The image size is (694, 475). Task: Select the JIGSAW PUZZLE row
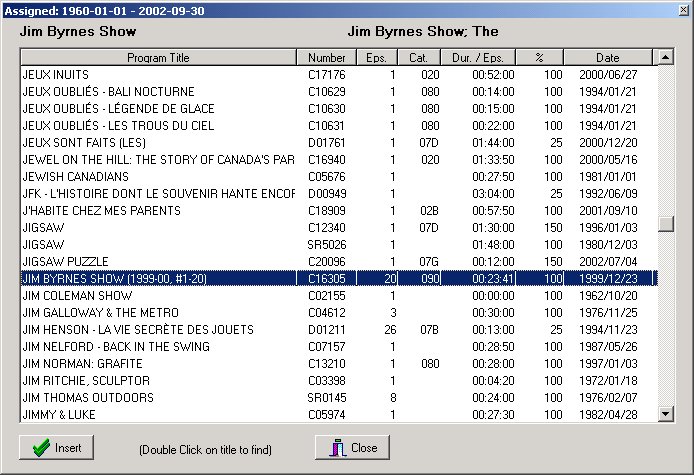click(x=339, y=262)
